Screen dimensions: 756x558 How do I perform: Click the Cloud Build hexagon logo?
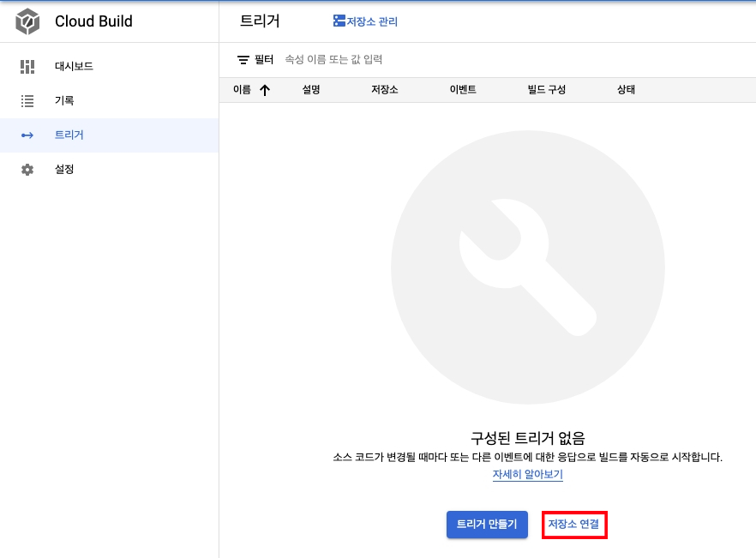tap(27, 21)
